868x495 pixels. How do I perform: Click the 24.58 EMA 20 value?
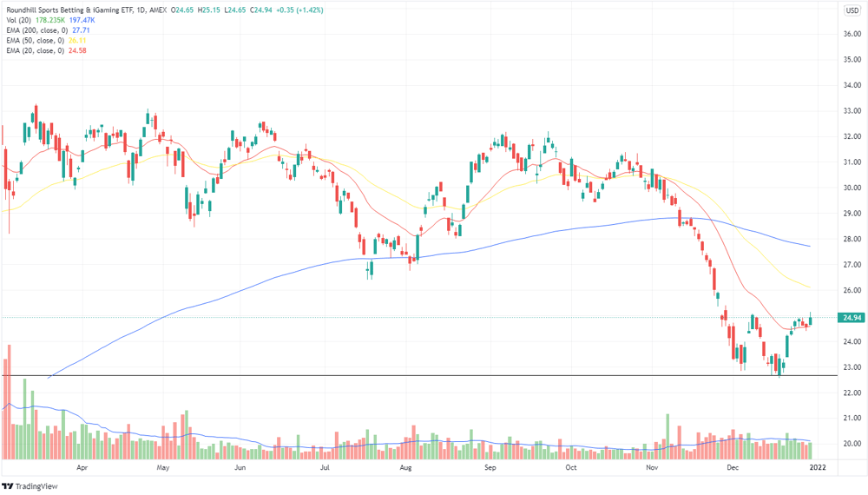[x=77, y=50]
